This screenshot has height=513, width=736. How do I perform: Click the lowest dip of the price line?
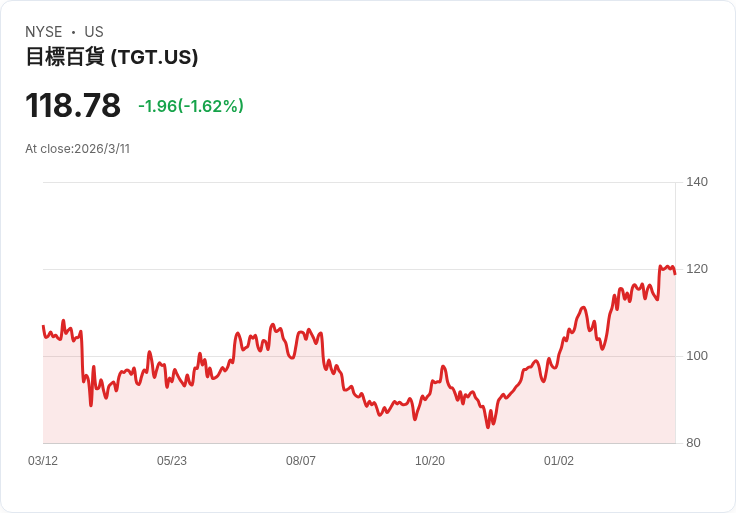pos(488,427)
